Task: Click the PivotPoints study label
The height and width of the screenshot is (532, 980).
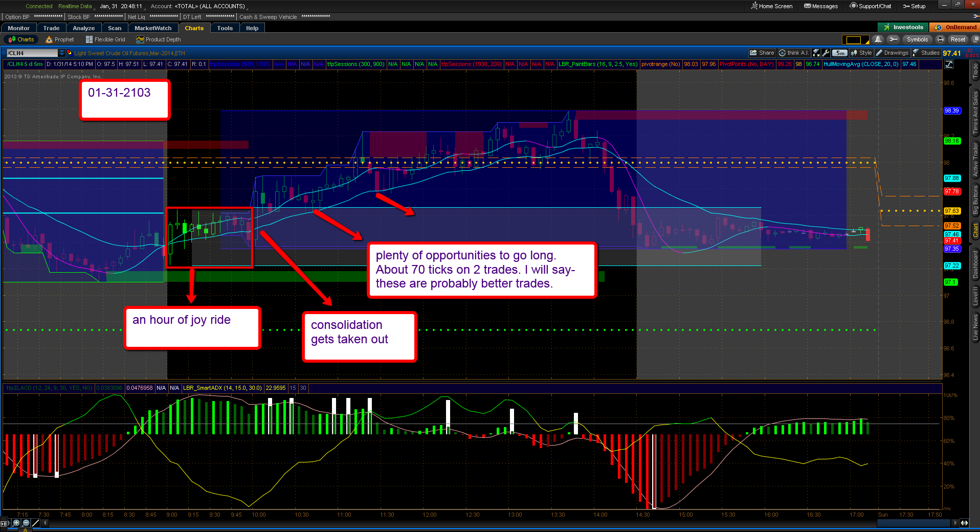Action: (x=747, y=64)
